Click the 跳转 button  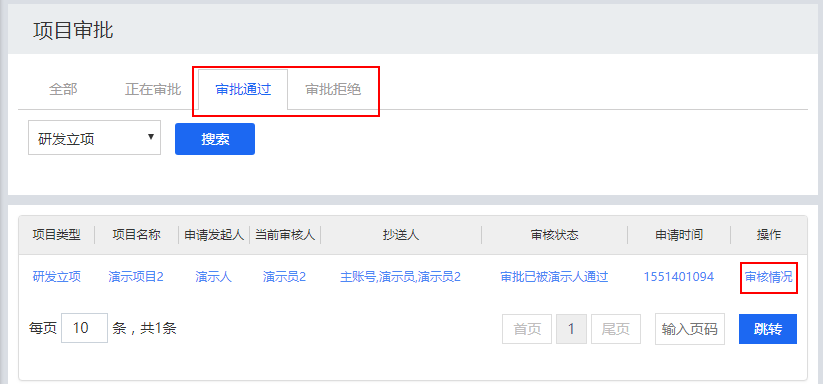(x=768, y=329)
